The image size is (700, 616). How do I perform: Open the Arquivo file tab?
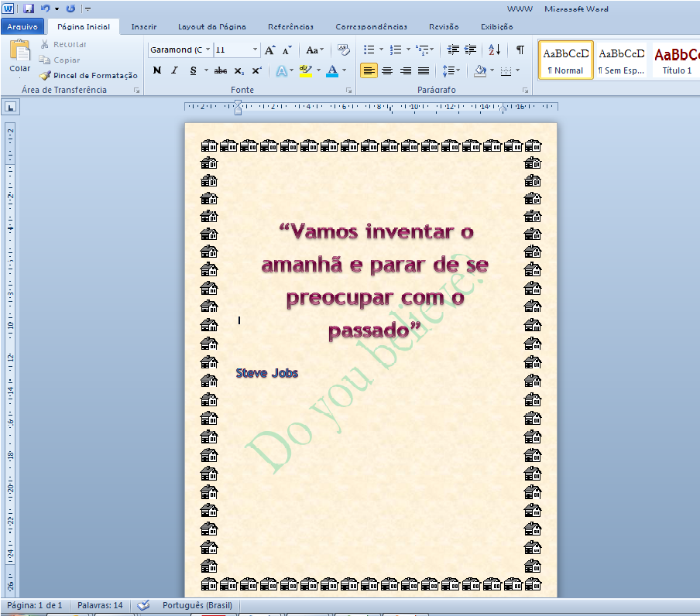(x=22, y=27)
